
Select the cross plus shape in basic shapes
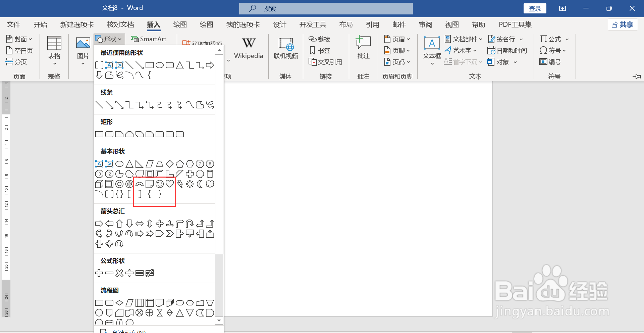click(190, 174)
